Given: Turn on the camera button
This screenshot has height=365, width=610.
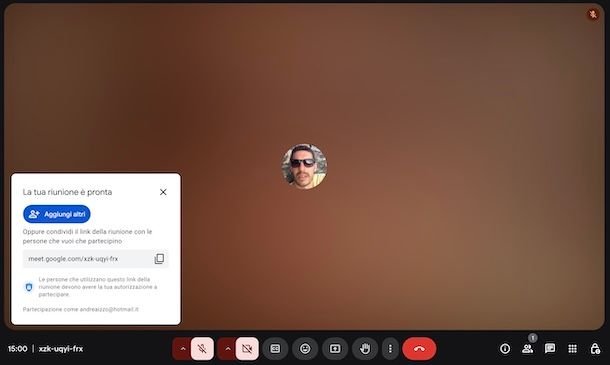Looking at the screenshot, I should pyautogui.click(x=247, y=349).
